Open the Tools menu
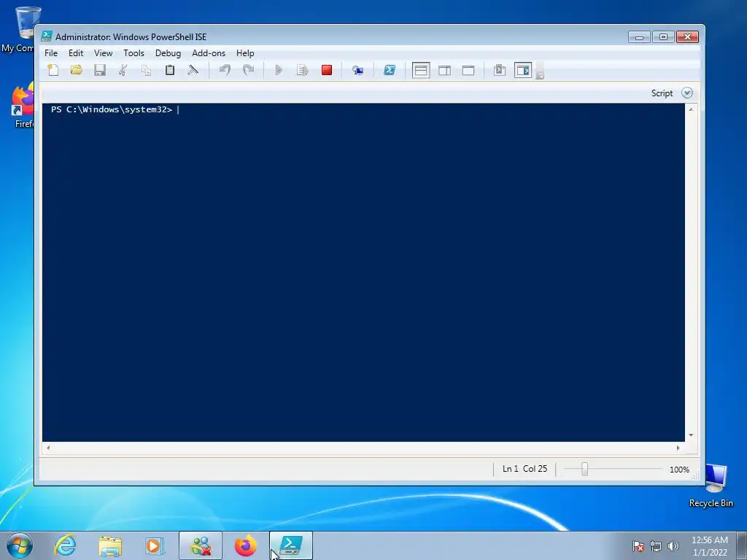747x560 pixels. pos(134,52)
